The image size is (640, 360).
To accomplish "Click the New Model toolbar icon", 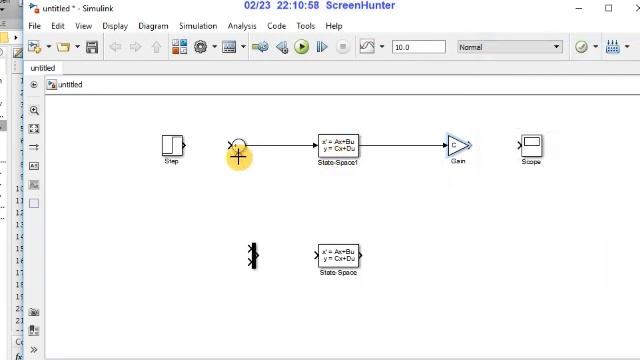I will point(34,47).
